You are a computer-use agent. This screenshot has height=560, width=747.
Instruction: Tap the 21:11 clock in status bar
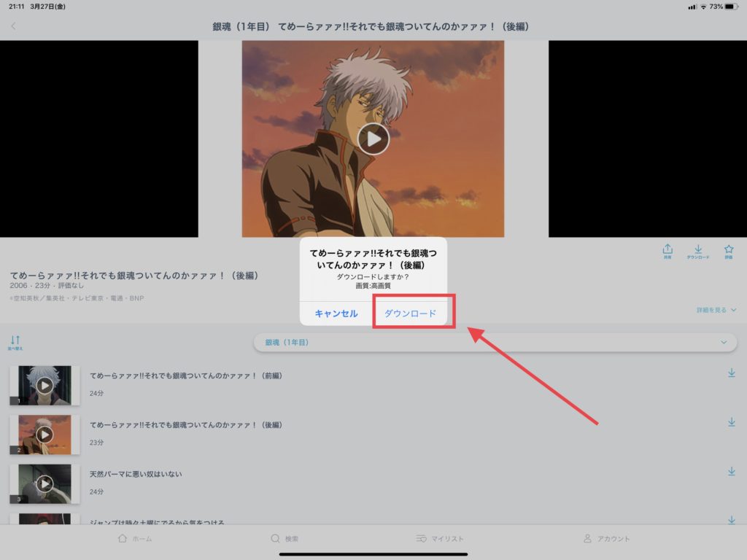tap(16, 7)
